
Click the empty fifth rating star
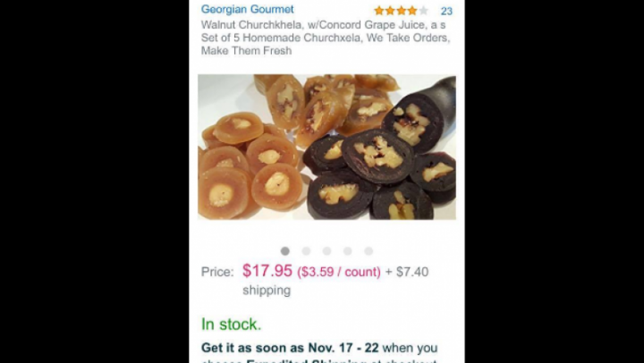[423, 11]
